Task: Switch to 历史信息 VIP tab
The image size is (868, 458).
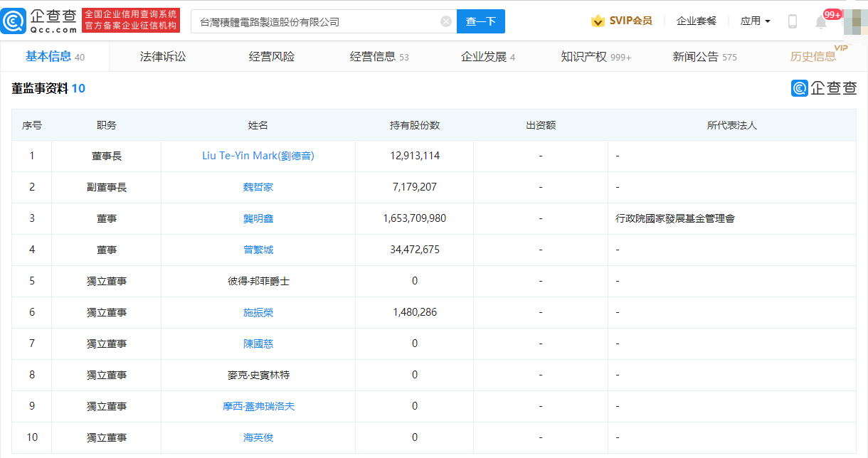Action: 820,55
